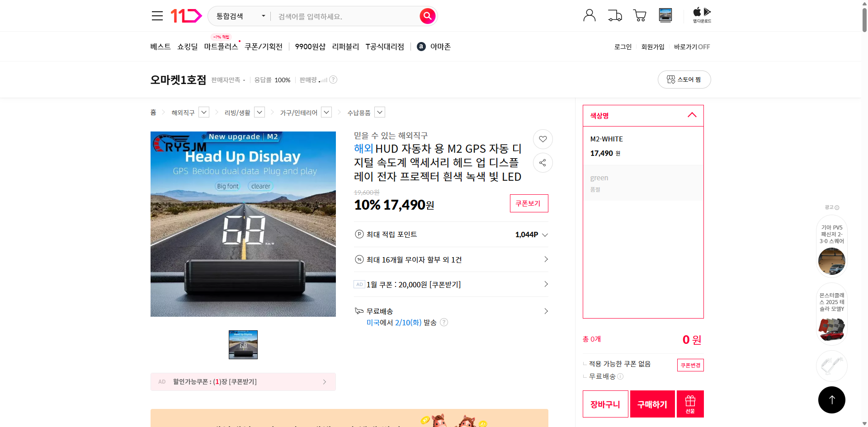
Task: Toggle 스토어 찜 for 오마켓1호점
Action: pyautogui.click(x=684, y=79)
